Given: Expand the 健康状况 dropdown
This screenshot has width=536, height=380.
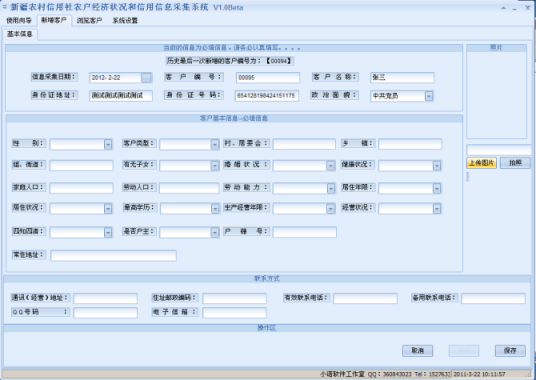Looking at the screenshot, I should pyautogui.click(x=437, y=166).
